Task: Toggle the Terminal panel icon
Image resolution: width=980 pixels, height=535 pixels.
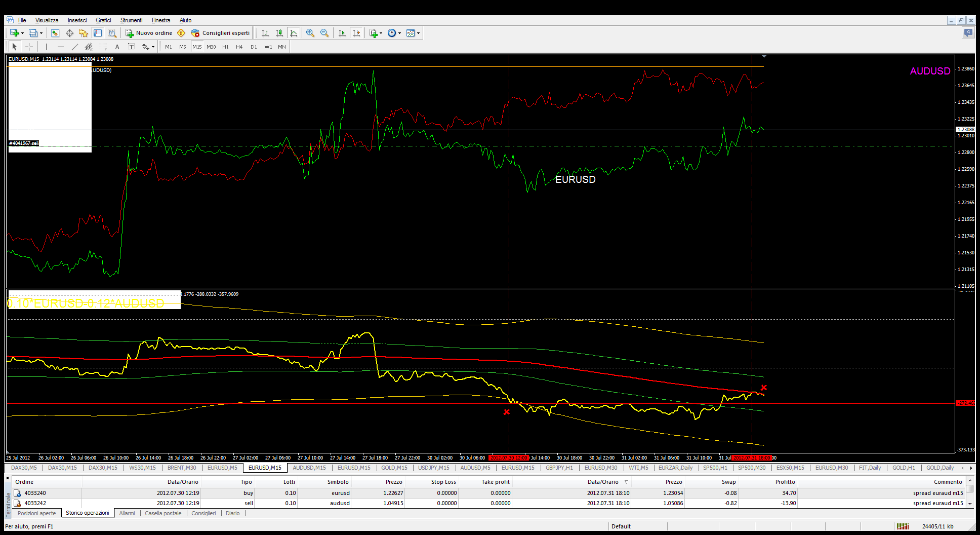Action: pyautogui.click(x=98, y=33)
